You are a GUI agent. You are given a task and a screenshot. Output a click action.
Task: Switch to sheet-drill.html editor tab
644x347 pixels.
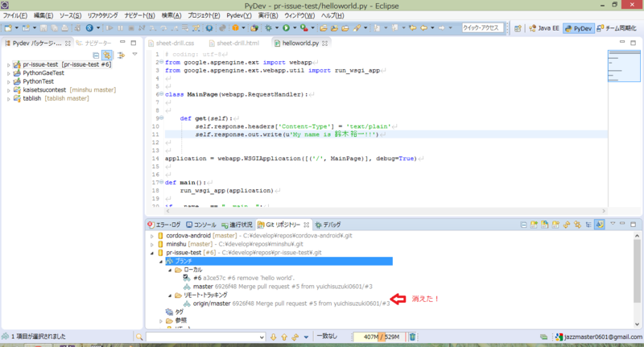coord(234,43)
